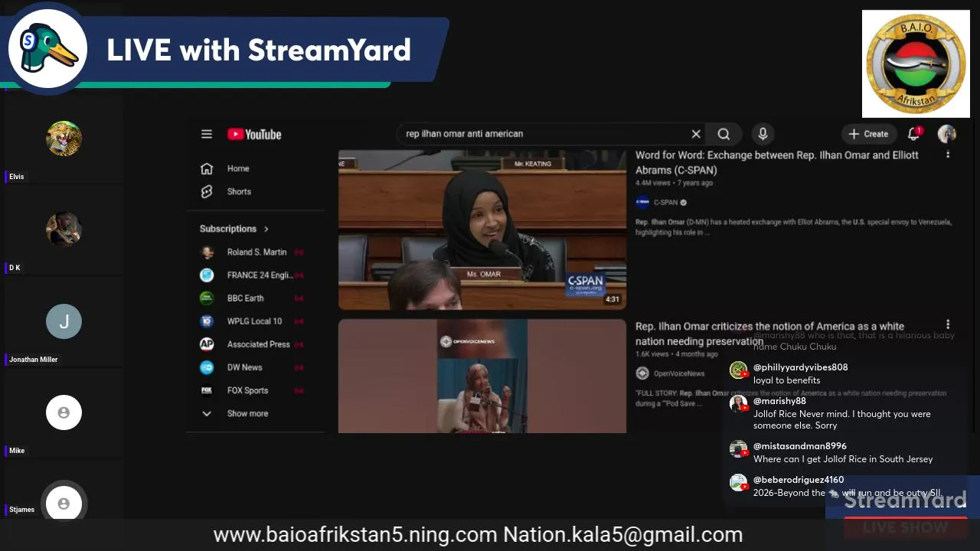The image size is (980, 551).
Task: Click the WPLG Local 10 icon
Action: click(207, 321)
